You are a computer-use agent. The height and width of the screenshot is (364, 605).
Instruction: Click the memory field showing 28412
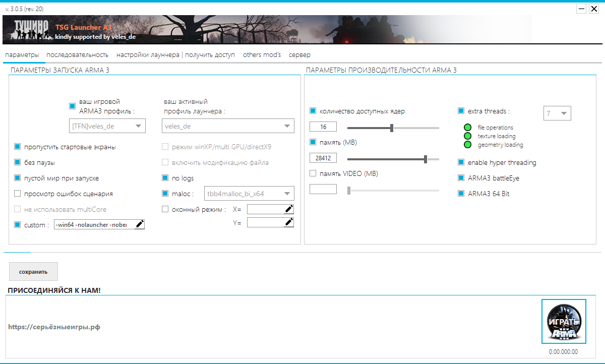point(323,158)
